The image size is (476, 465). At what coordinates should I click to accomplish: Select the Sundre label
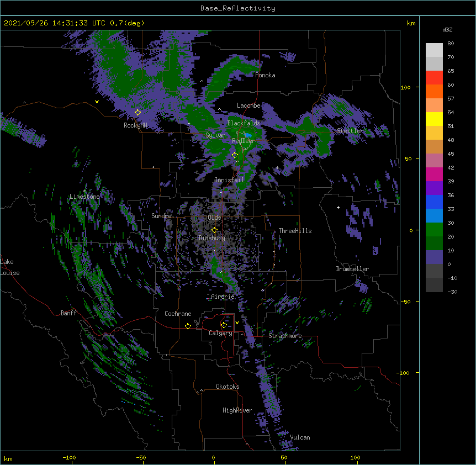[x=161, y=216]
